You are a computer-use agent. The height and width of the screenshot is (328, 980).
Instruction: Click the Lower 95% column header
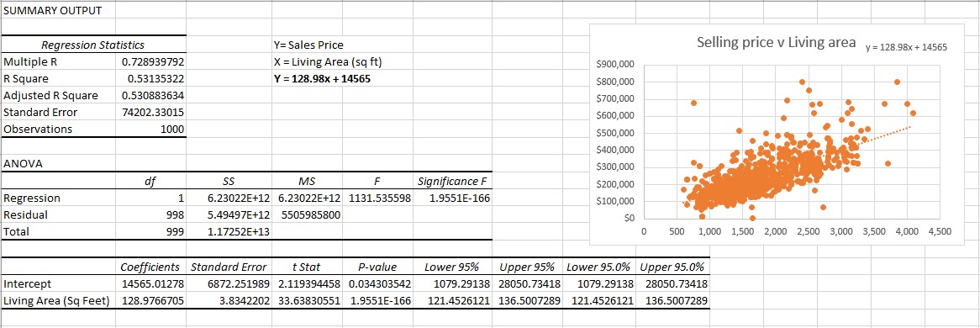(x=452, y=267)
